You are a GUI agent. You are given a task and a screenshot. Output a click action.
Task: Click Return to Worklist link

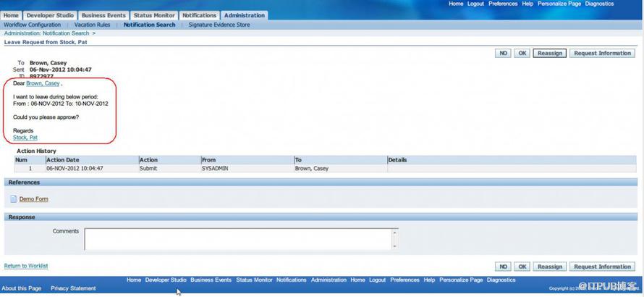click(x=26, y=267)
